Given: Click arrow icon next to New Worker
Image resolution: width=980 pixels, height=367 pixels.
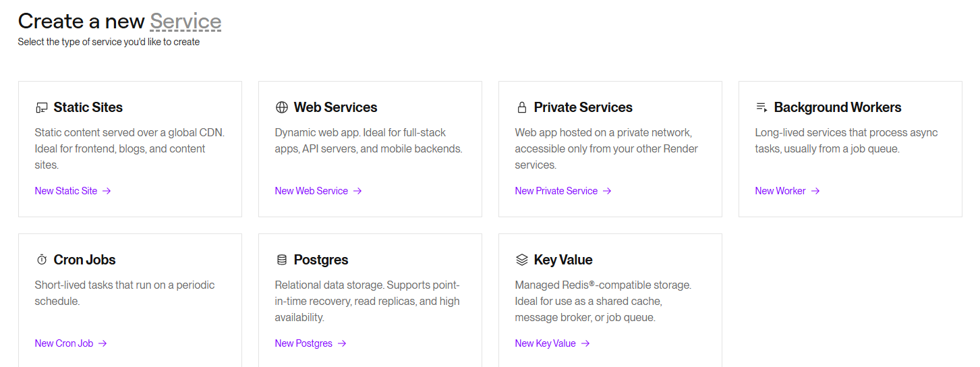Looking at the screenshot, I should pyautogui.click(x=815, y=191).
